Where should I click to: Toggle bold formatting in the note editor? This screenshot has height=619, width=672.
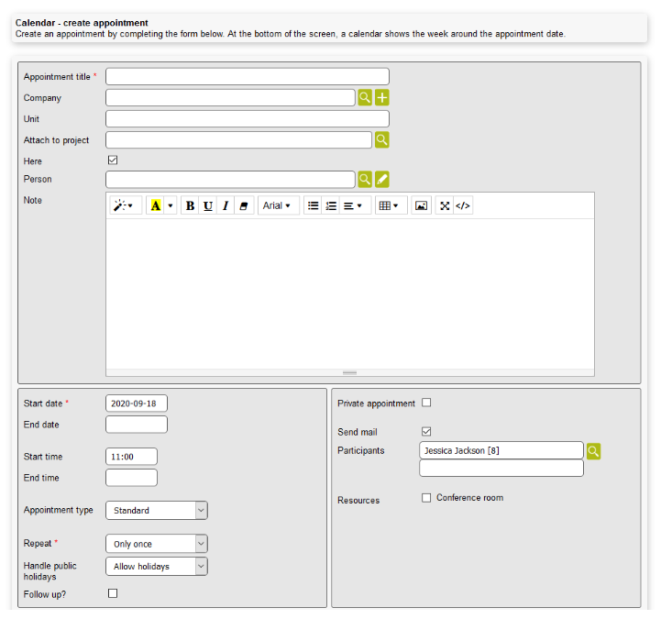pyautogui.click(x=190, y=205)
